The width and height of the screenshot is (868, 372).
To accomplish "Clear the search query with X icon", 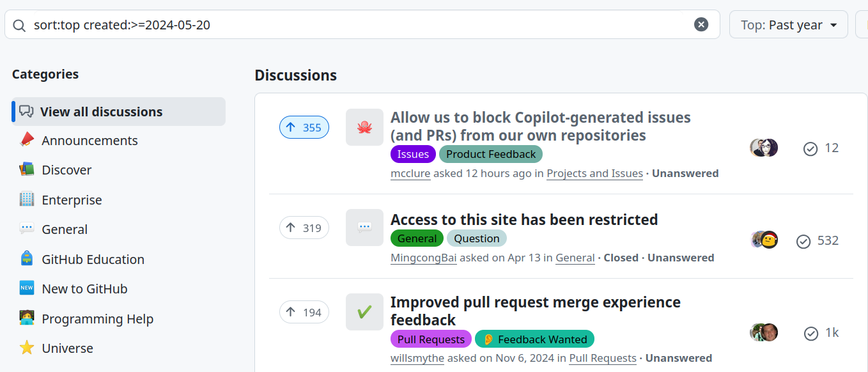I will tap(701, 25).
